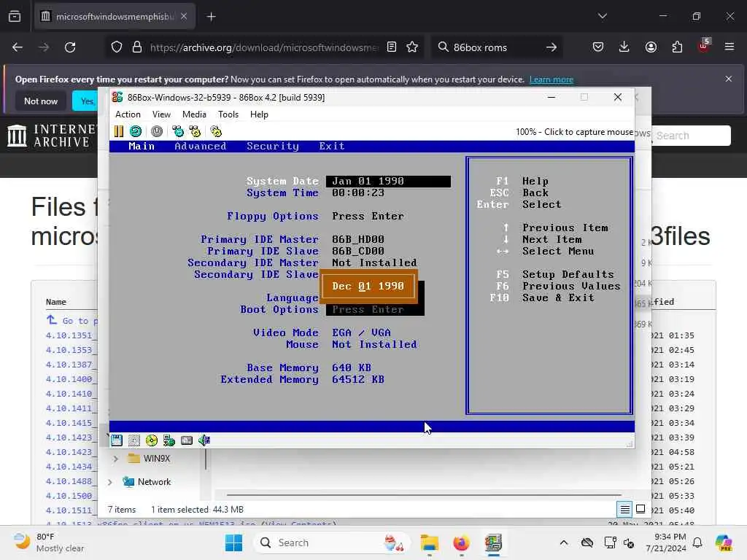Open Firefox Pocket save icon

coord(598,47)
